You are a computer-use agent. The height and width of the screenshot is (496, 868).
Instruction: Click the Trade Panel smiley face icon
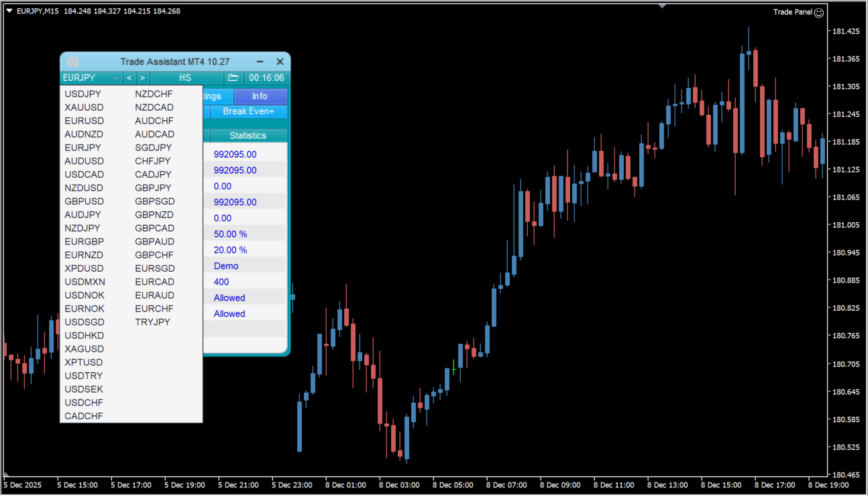coord(818,12)
